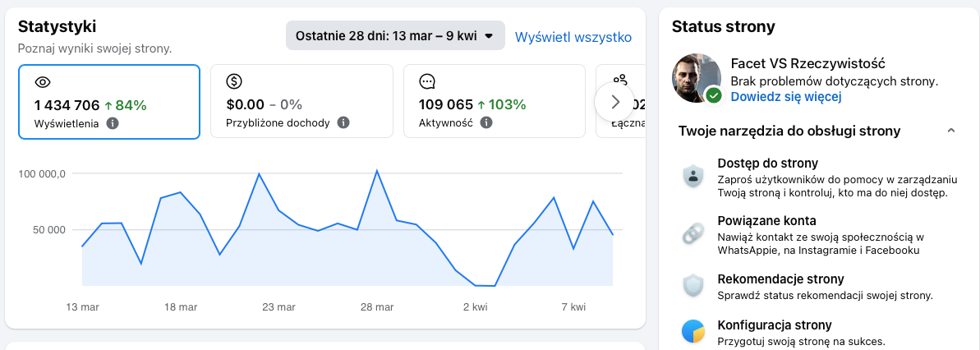980x350 pixels.
Task: Click the speech bubble icon in Aktywność card
Action: [427, 81]
